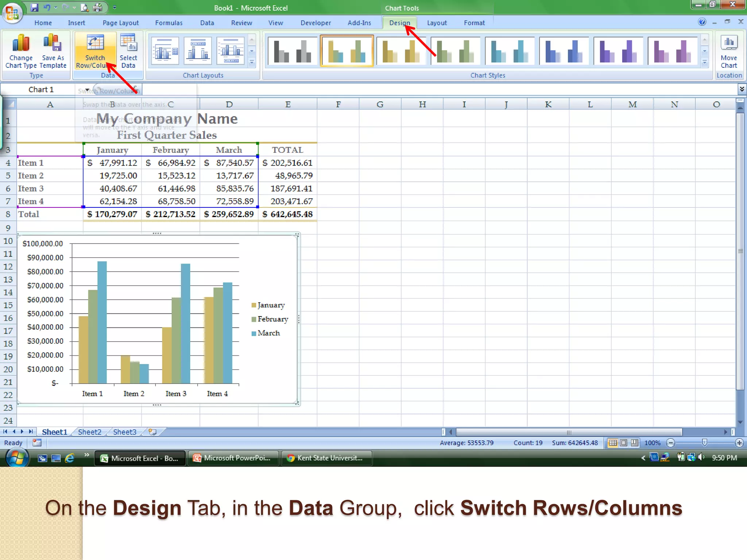
Task: Select the purple-pink chart style
Action: click(x=673, y=51)
